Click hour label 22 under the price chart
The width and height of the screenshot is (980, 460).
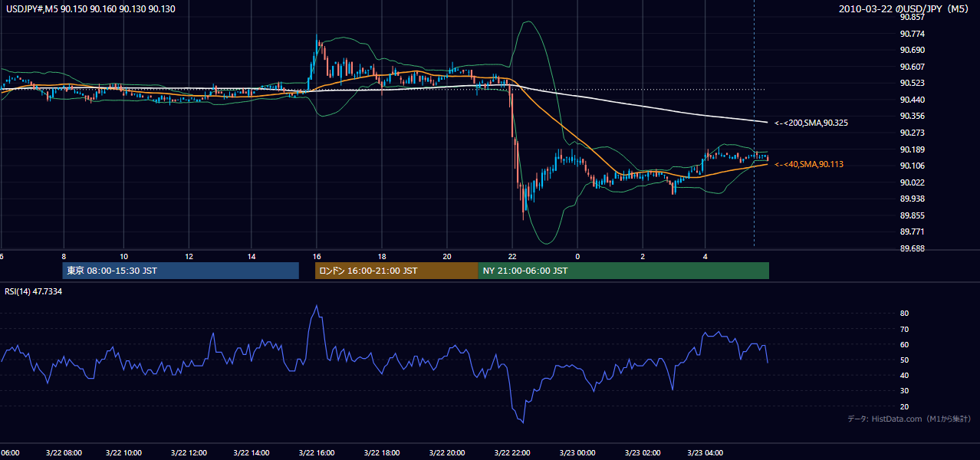tap(512, 256)
